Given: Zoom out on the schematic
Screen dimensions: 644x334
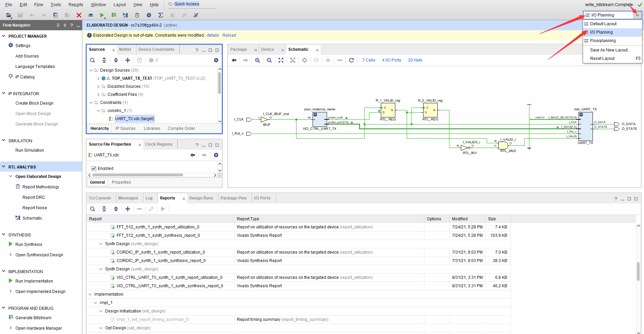Looking at the screenshot, I should pyautogui.click(x=269, y=60).
